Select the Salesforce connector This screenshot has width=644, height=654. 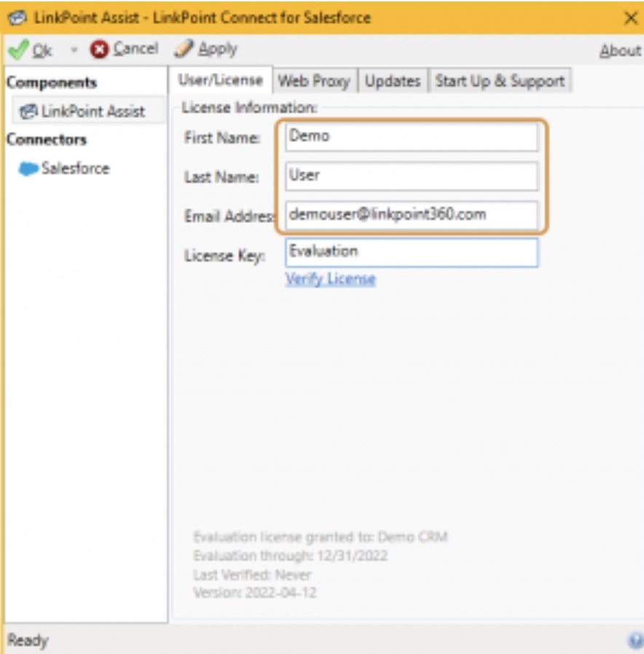[x=64, y=168]
